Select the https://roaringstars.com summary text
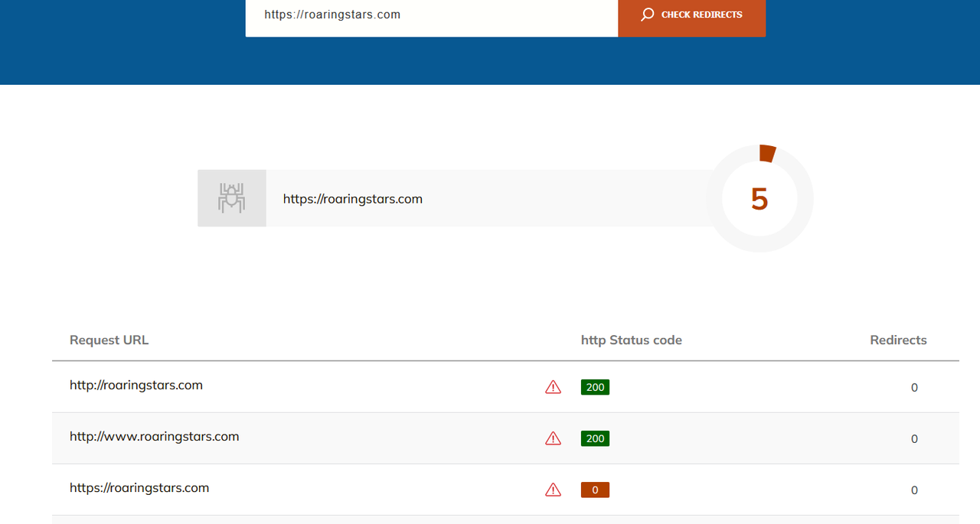The image size is (980, 524). click(353, 199)
